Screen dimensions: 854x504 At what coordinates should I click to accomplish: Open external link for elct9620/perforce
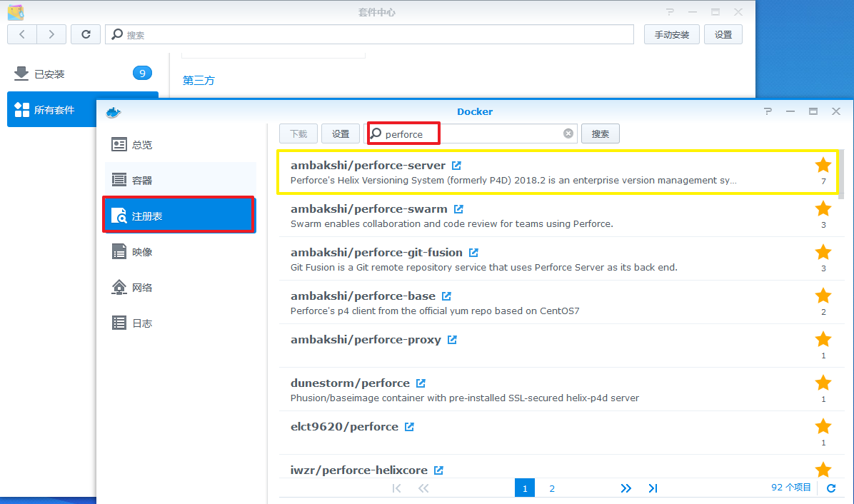coord(410,427)
